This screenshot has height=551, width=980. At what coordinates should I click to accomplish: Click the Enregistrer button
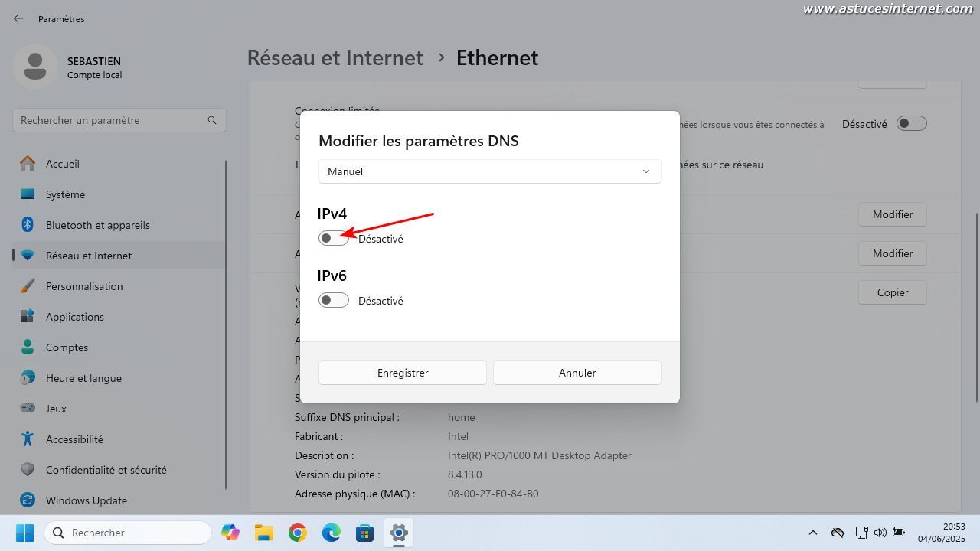tap(403, 373)
